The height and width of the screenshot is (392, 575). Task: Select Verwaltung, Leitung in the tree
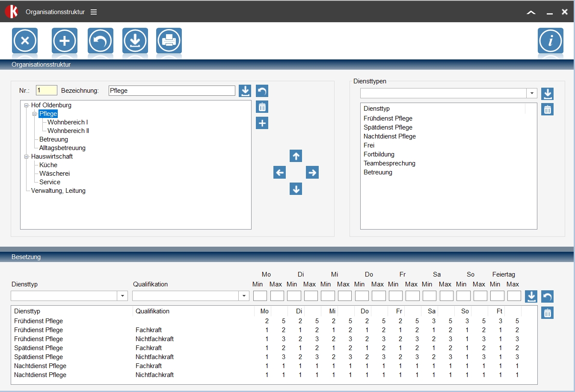point(58,191)
